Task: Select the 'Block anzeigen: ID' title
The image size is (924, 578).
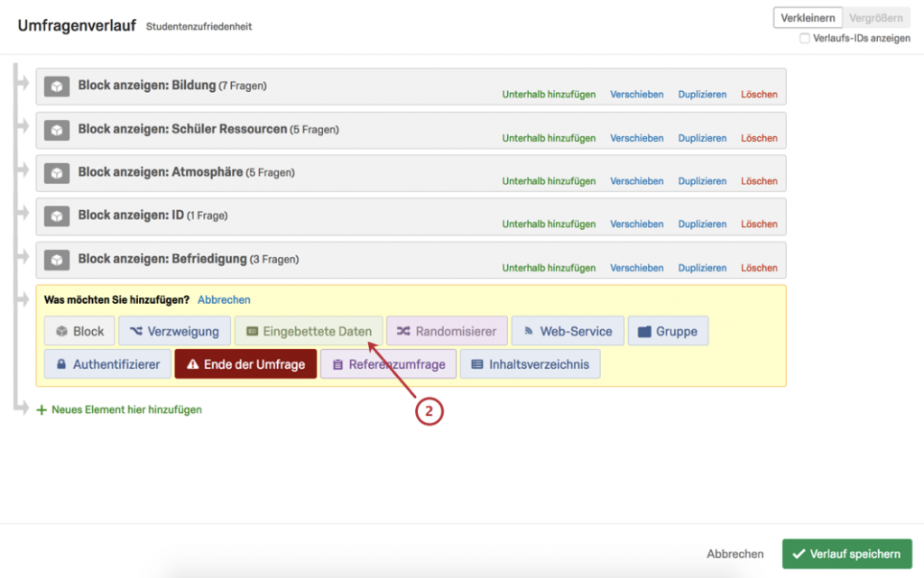Action: pyautogui.click(x=131, y=215)
